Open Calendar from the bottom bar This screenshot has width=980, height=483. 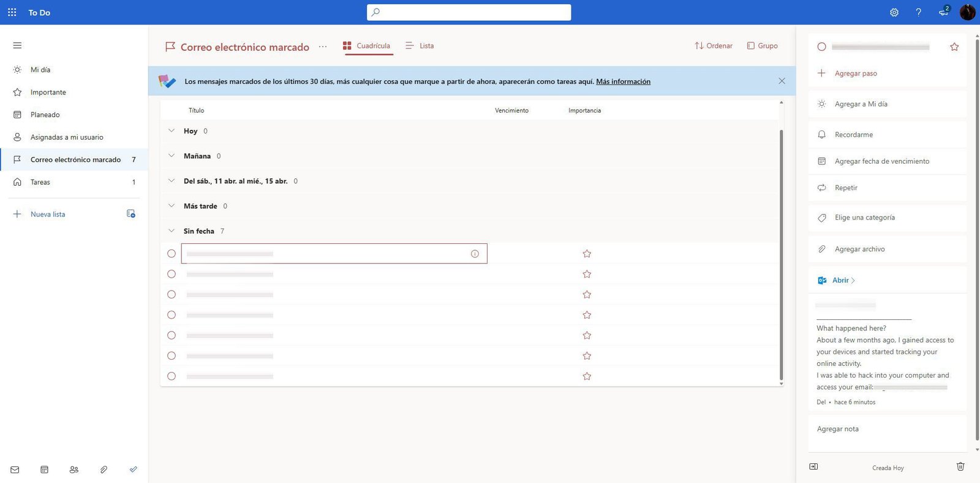pos(44,470)
